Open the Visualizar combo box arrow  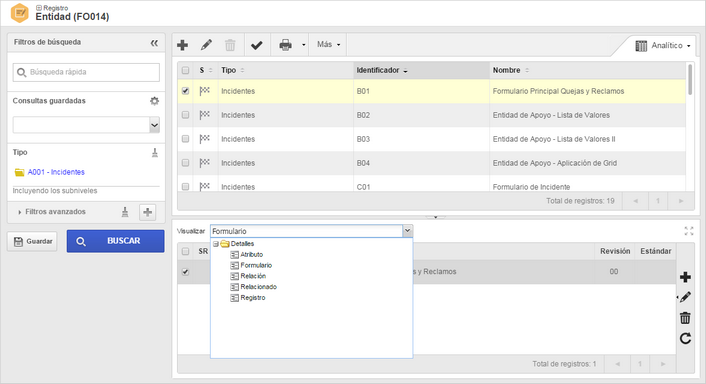point(407,231)
